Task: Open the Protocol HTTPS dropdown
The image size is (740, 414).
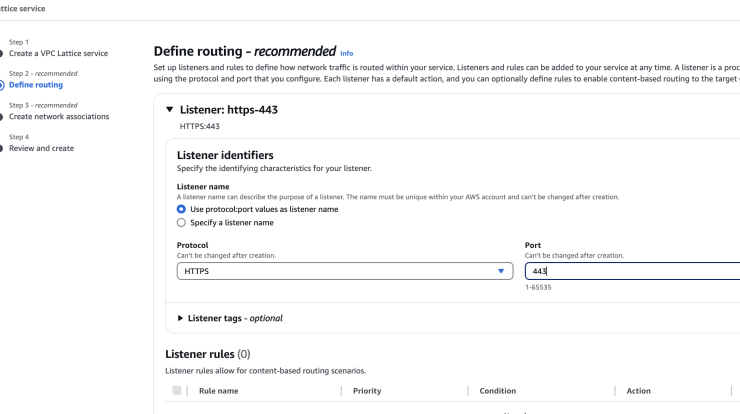Action: pyautogui.click(x=345, y=271)
